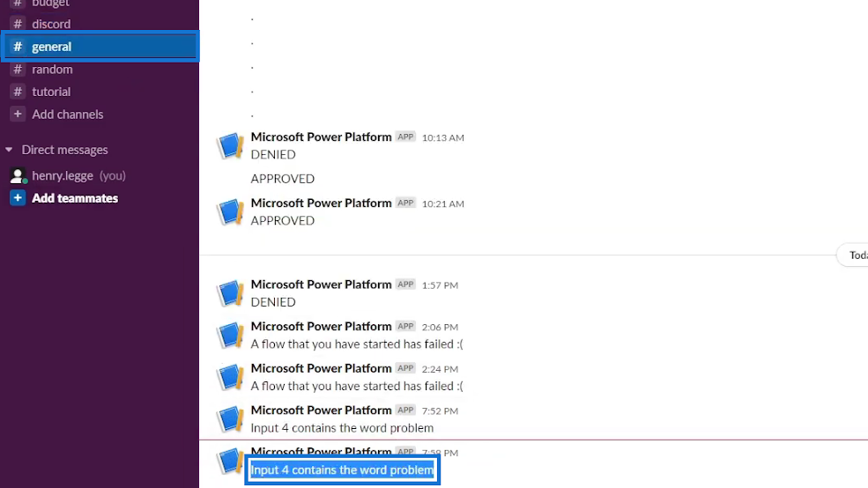
Task: Click Power Platform avatar at 1:57 PM
Action: [x=230, y=293]
